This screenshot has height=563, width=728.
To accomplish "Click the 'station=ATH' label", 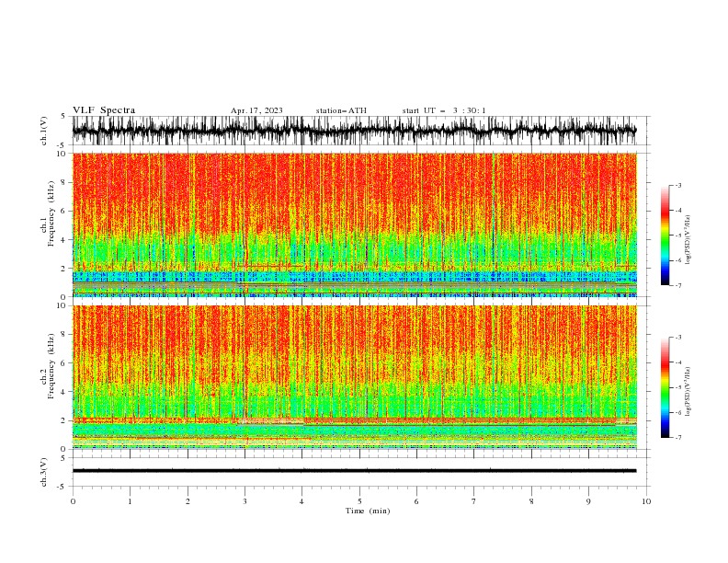I will coord(341,110).
